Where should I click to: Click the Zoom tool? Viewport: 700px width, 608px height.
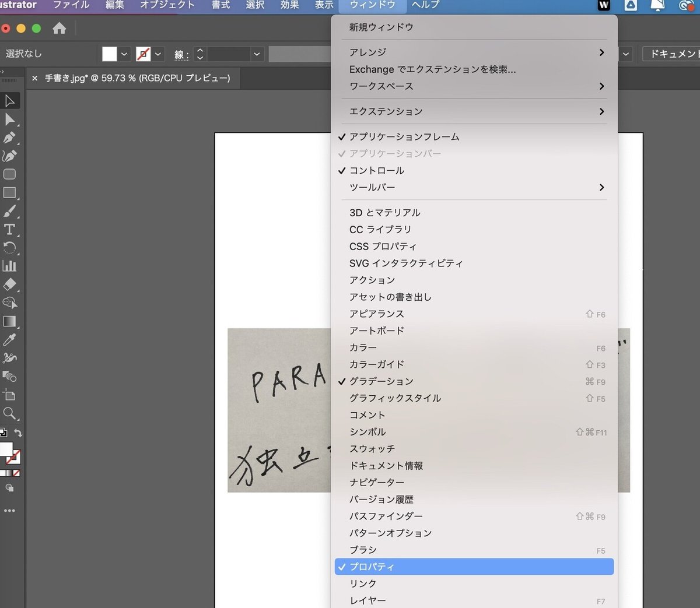click(x=9, y=413)
